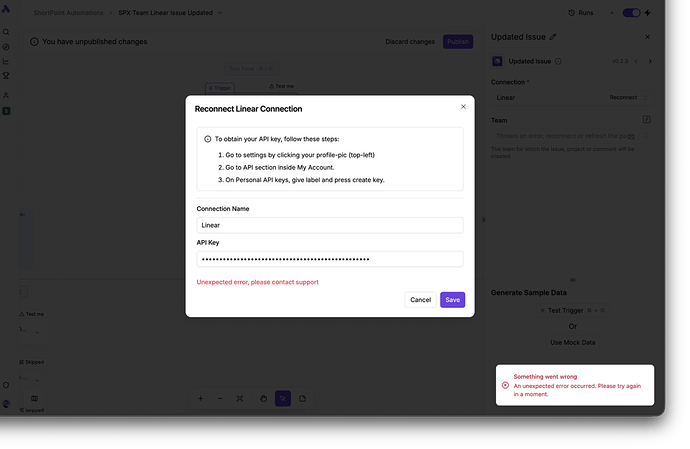Zoom in the canvas with plus icon
Image resolution: width=690 pixels, height=449 pixels.
click(200, 398)
